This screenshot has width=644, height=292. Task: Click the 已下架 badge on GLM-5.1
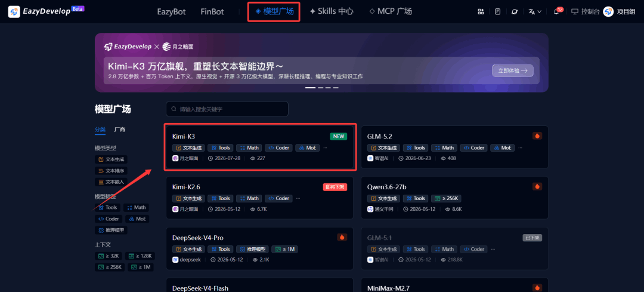(532, 237)
